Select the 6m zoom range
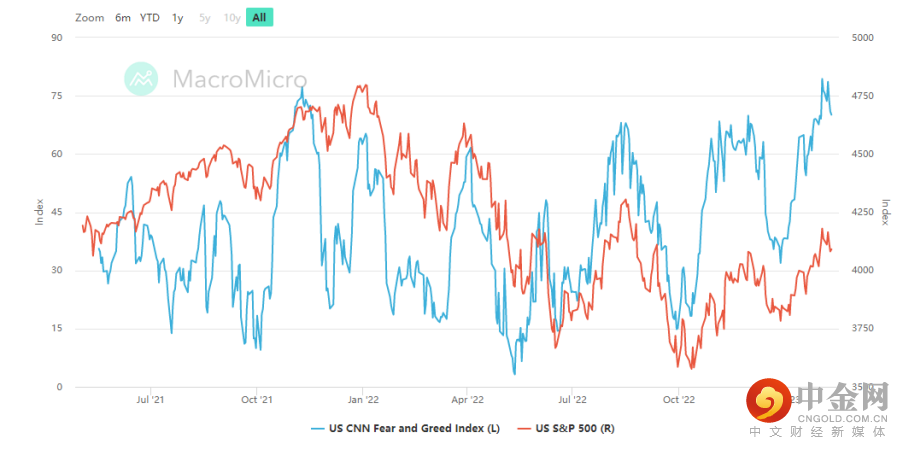The image size is (903, 450). tap(123, 18)
